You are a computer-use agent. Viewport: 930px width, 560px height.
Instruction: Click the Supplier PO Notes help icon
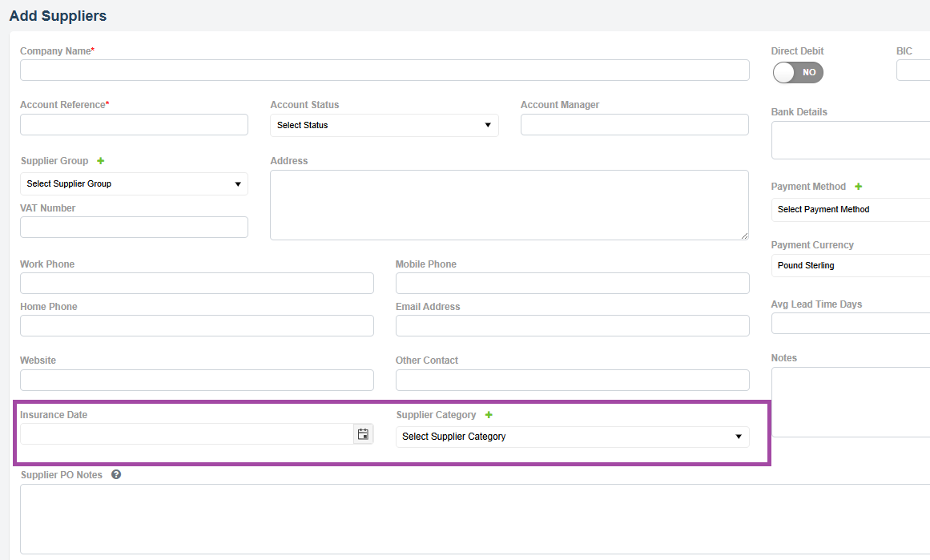pyautogui.click(x=116, y=475)
